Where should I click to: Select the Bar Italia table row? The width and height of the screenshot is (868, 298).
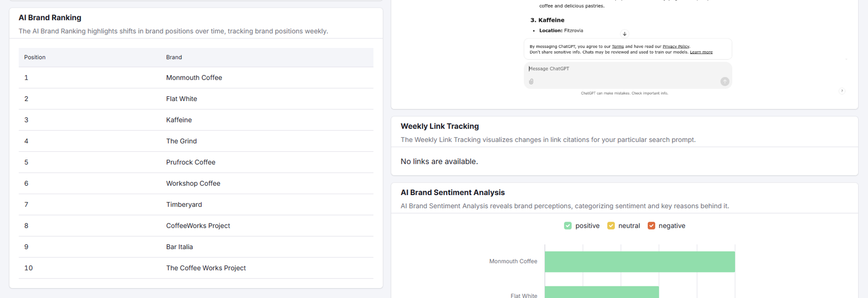click(x=179, y=247)
